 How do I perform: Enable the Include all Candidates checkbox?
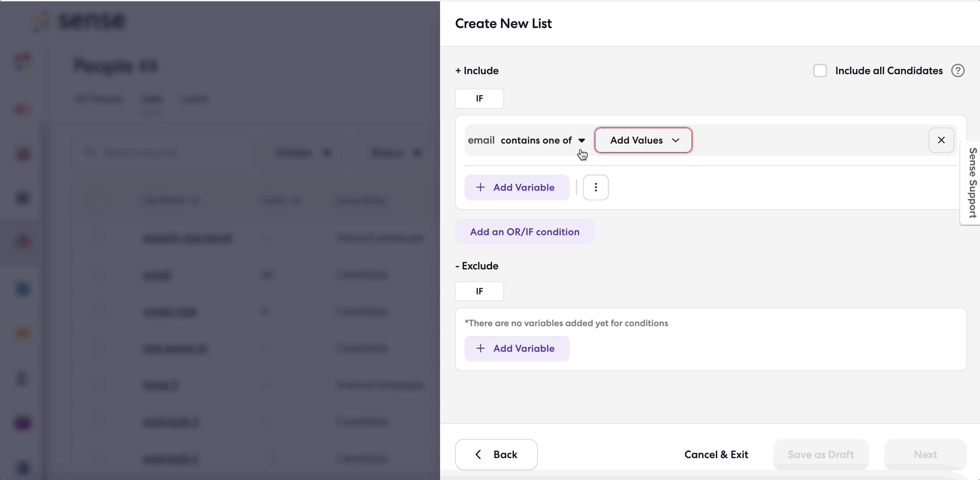click(820, 70)
